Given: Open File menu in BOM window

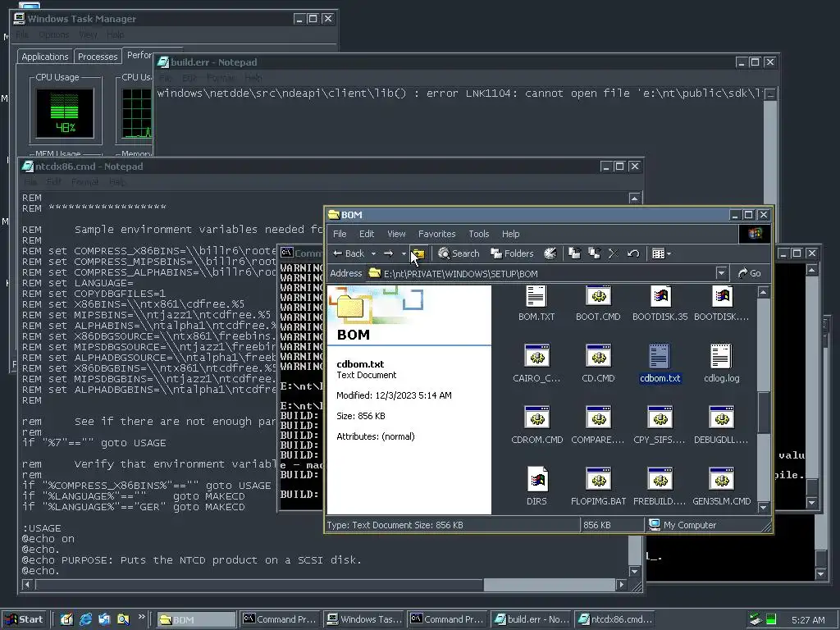Looking at the screenshot, I should (x=340, y=234).
